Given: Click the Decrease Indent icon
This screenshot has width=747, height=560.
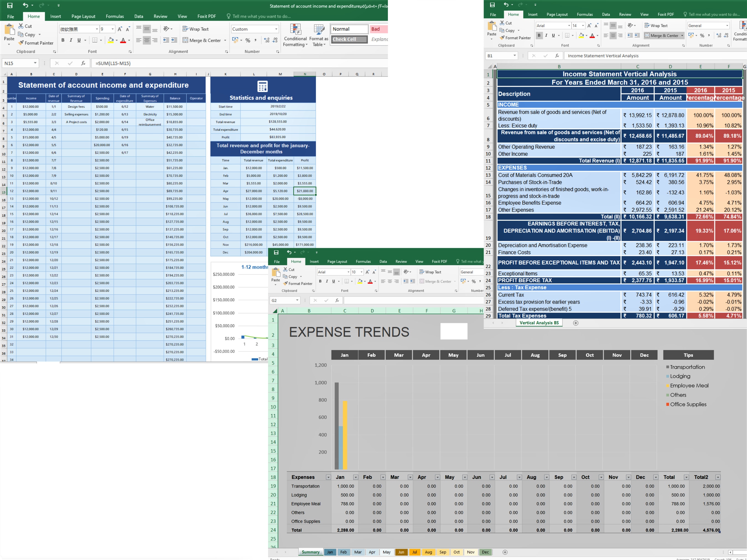Looking at the screenshot, I should coord(167,40).
